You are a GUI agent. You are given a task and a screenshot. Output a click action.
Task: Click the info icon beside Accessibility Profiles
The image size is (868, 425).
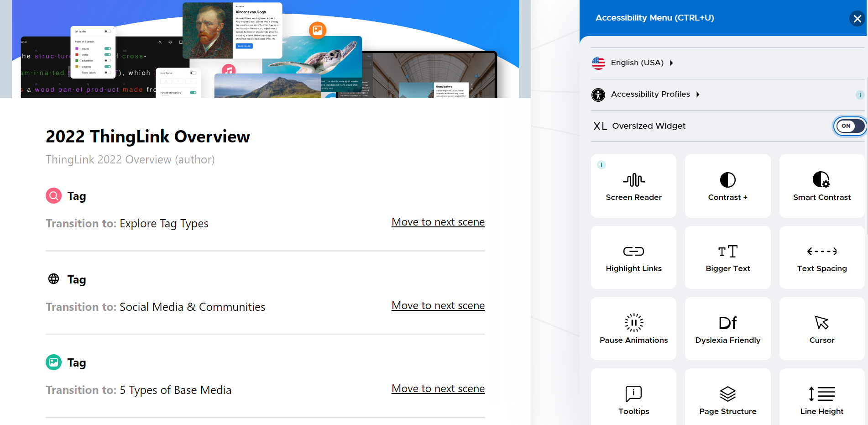point(860,95)
